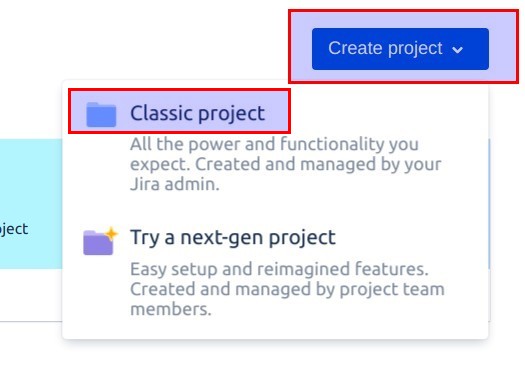The width and height of the screenshot is (525, 392).
Task: Click the yellow sparkle on next-gen folder
Action: point(111,233)
